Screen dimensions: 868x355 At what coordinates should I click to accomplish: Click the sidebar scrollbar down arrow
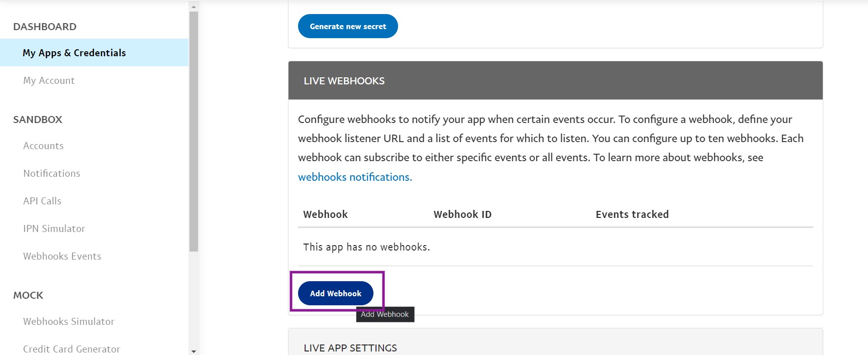coord(194,351)
